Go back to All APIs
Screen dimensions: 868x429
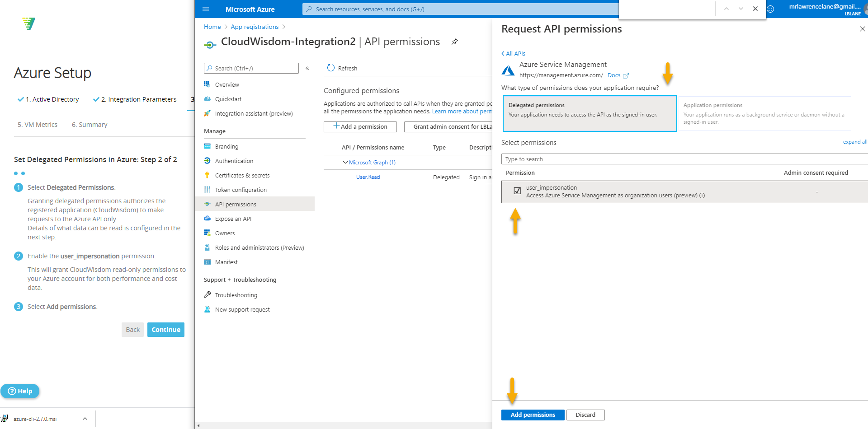coord(513,53)
